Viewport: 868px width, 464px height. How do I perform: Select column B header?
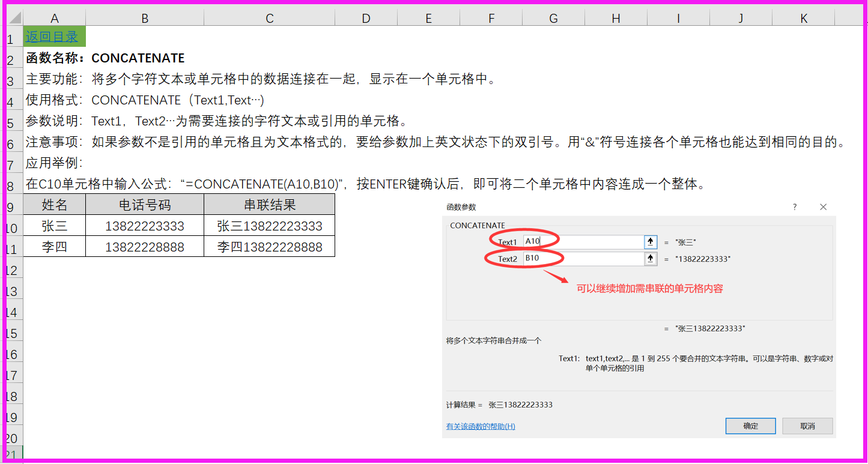point(145,17)
